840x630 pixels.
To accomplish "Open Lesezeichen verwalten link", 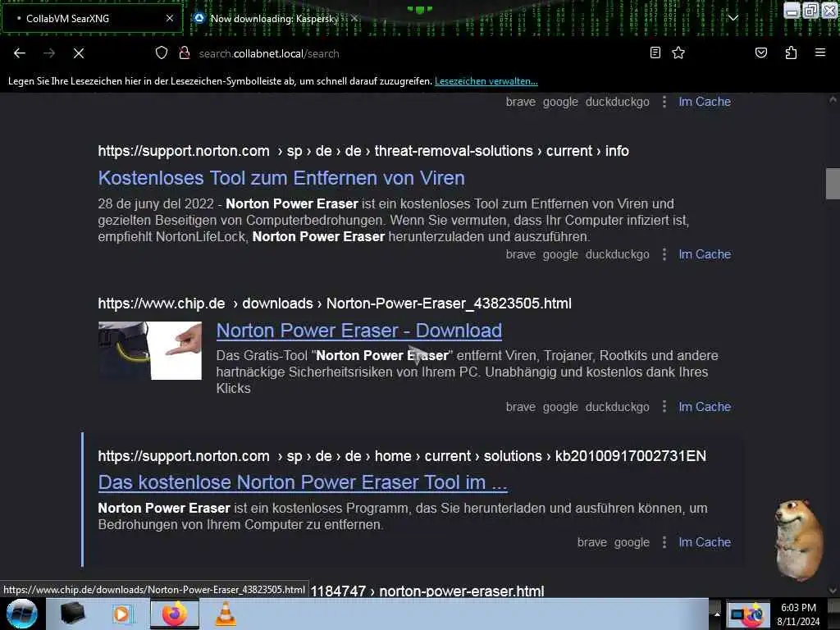I will [x=486, y=81].
